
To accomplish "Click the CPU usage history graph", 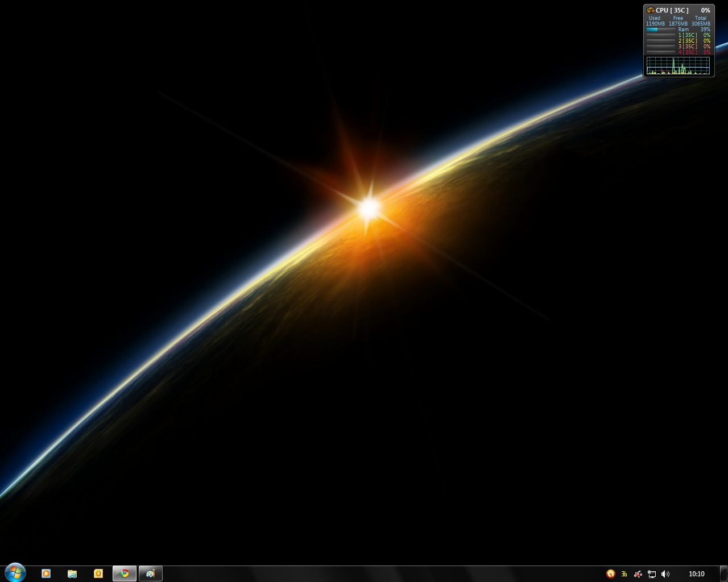I will click(x=678, y=65).
